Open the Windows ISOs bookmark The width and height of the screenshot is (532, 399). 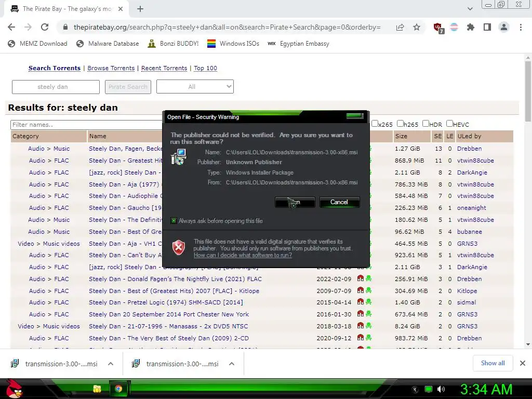coord(233,44)
